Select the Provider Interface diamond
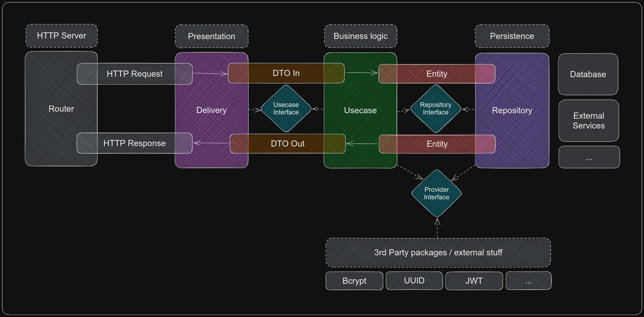Viewport: 644px width, 317px height. [436, 193]
